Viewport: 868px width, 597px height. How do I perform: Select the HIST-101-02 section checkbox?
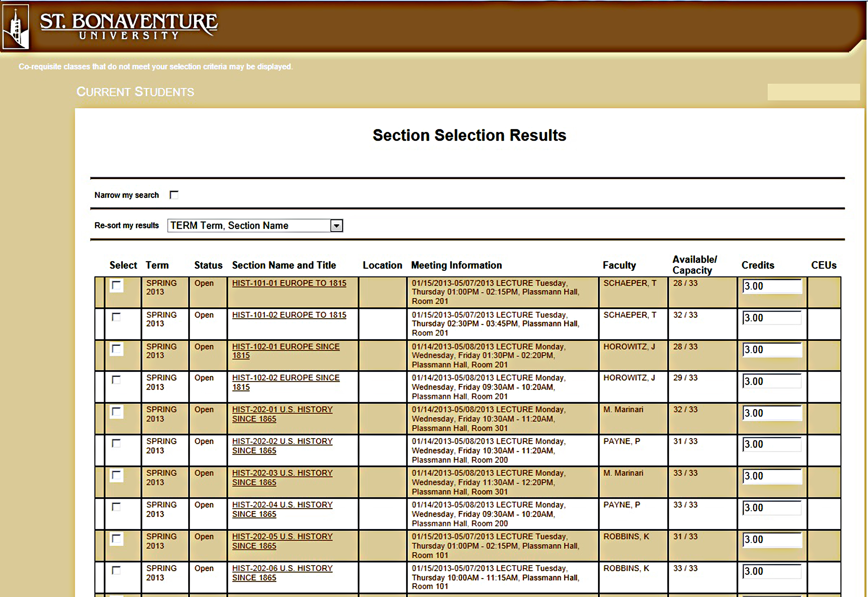click(116, 317)
